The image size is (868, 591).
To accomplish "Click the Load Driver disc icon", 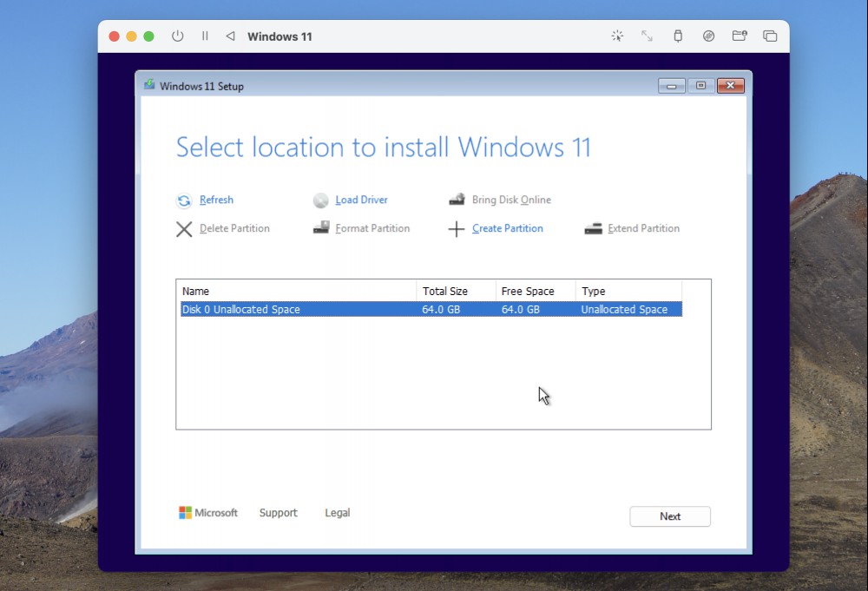I will point(320,200).
